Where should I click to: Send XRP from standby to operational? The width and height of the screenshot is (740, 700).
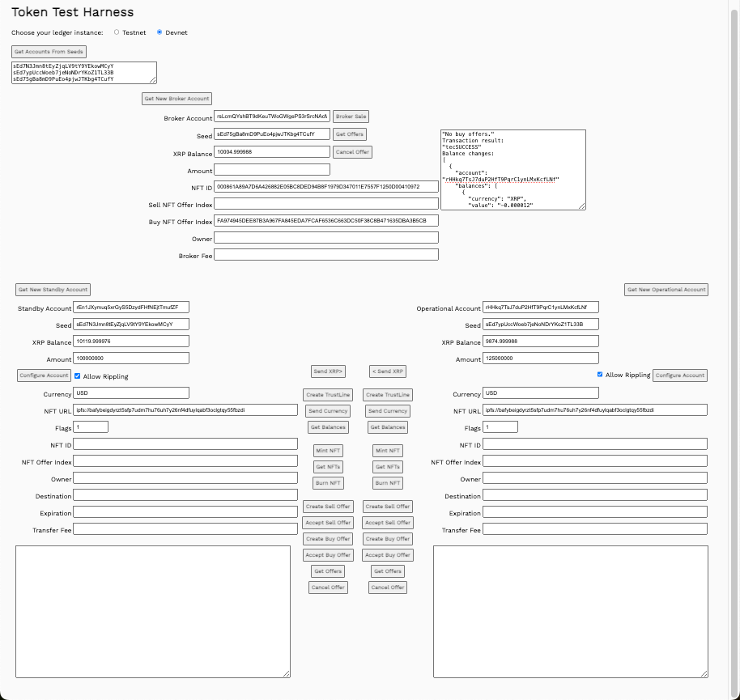[328, 371]
